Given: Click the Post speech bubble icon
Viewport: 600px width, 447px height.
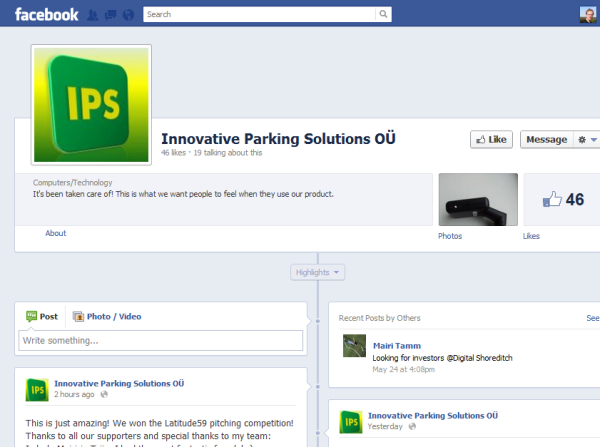Looking at the screenshot, I should pyautogui.click(x=31, y=316).
